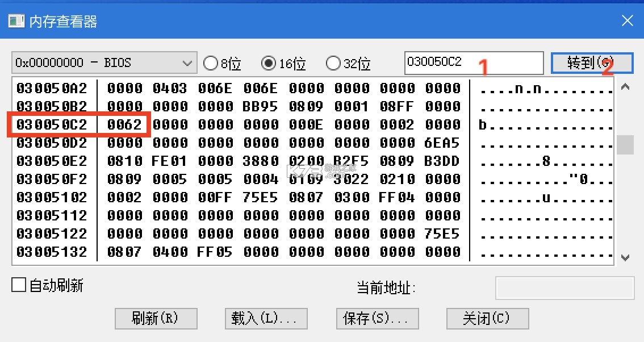644x342 pixels.
Task: Select the 8位 display radio button
Action: pos(211,63)
